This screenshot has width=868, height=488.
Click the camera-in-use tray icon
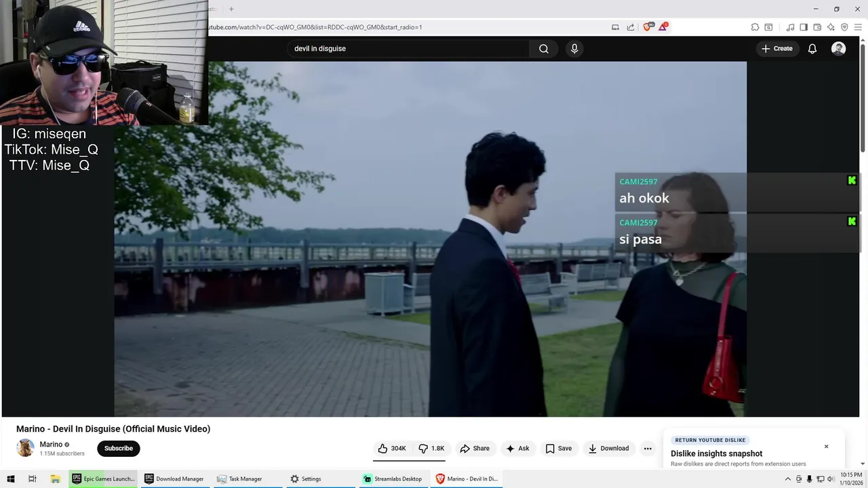[798, 479]
